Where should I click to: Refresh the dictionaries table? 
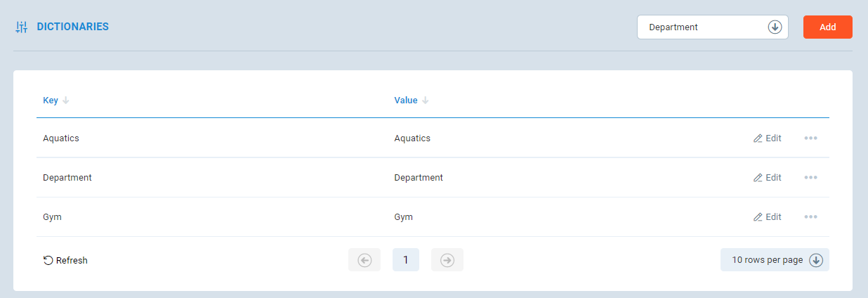pos(65,260)
